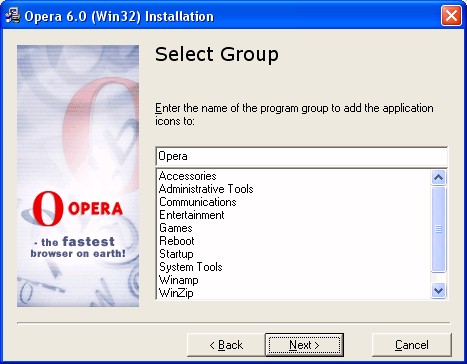The width and height of the screenshot is (467, 364).
Task: Close the installation window
Action: pyautogui.click(x=451, y=16)
